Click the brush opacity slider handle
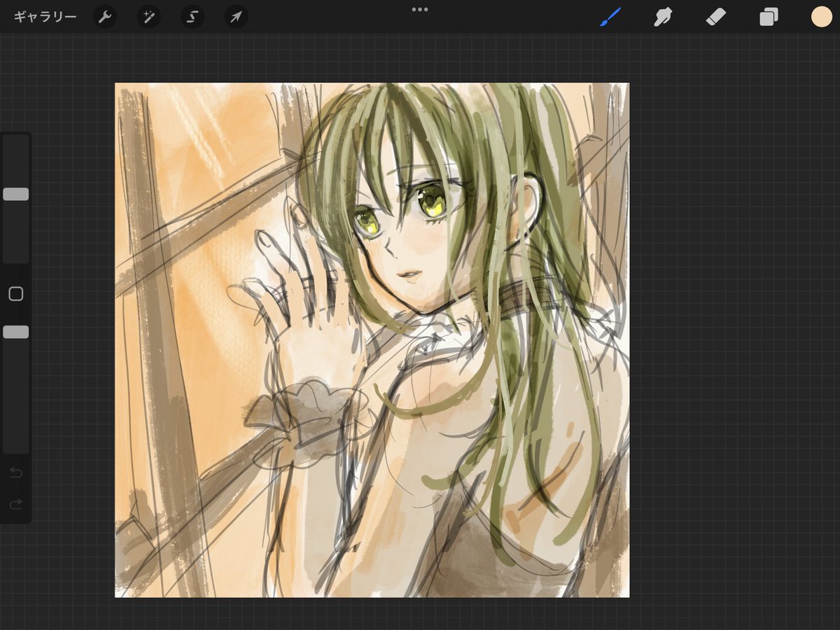 click(x=15, y=332)
